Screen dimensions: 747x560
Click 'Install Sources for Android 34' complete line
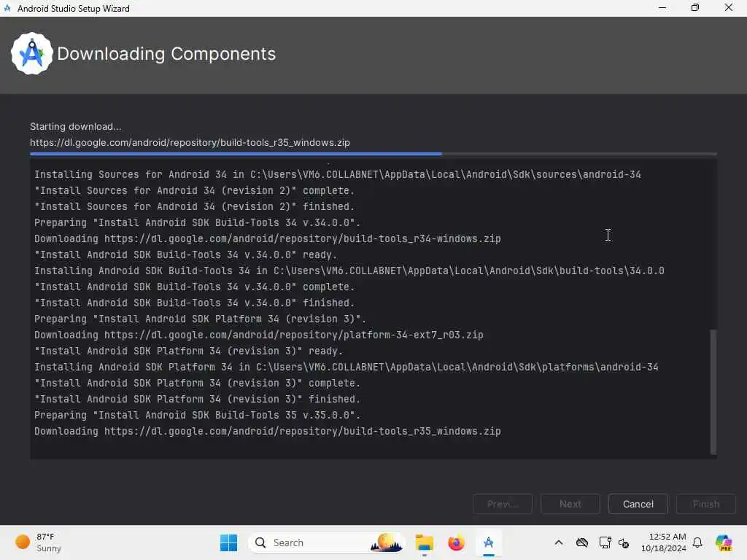pos(194,190)
